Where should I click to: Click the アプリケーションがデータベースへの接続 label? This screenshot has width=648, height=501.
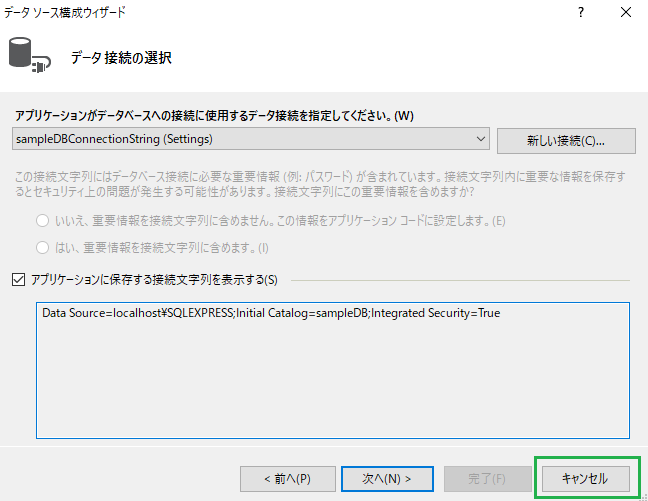click(214, 115)
